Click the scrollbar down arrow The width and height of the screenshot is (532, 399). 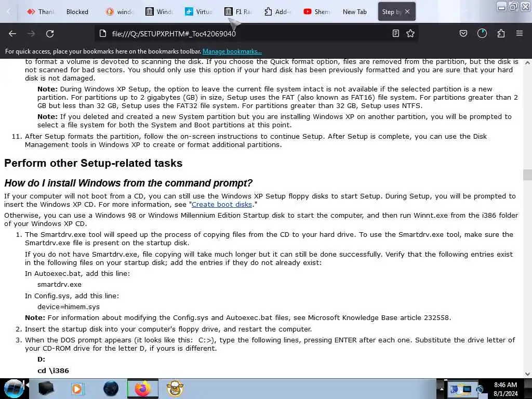(x=527, y=374)
